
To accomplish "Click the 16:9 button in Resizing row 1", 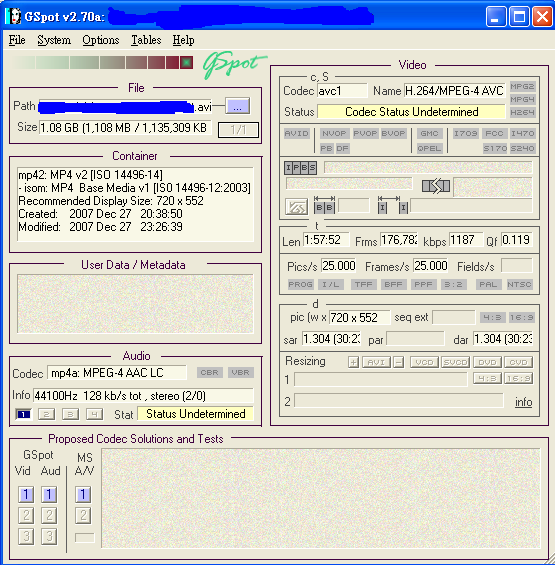I will click(518, 378).
